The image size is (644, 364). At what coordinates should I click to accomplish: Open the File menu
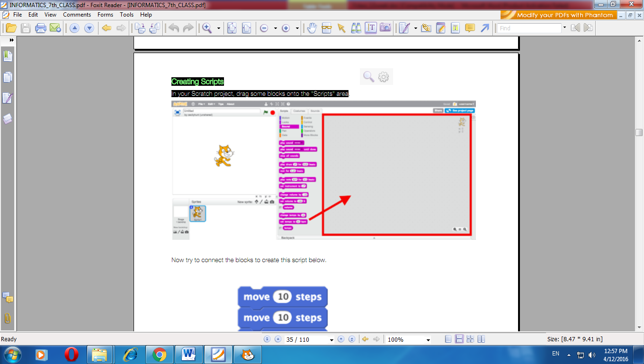18,15
